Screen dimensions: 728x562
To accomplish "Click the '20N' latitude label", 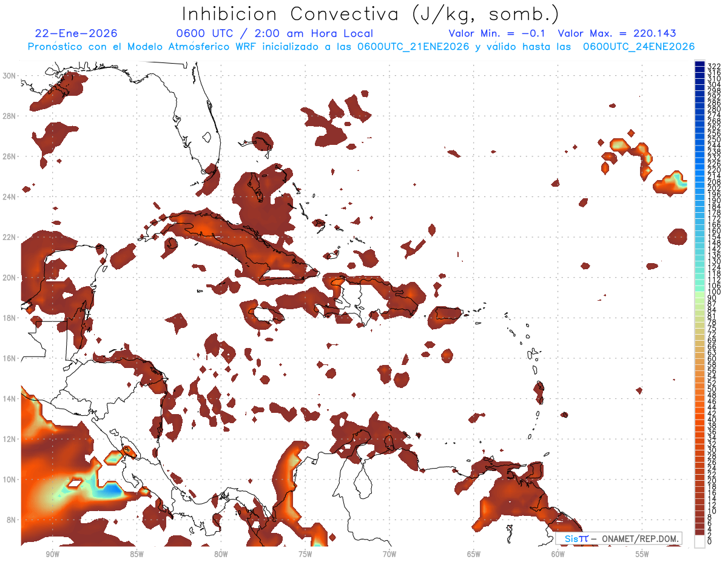I will [x=8, y=278].
